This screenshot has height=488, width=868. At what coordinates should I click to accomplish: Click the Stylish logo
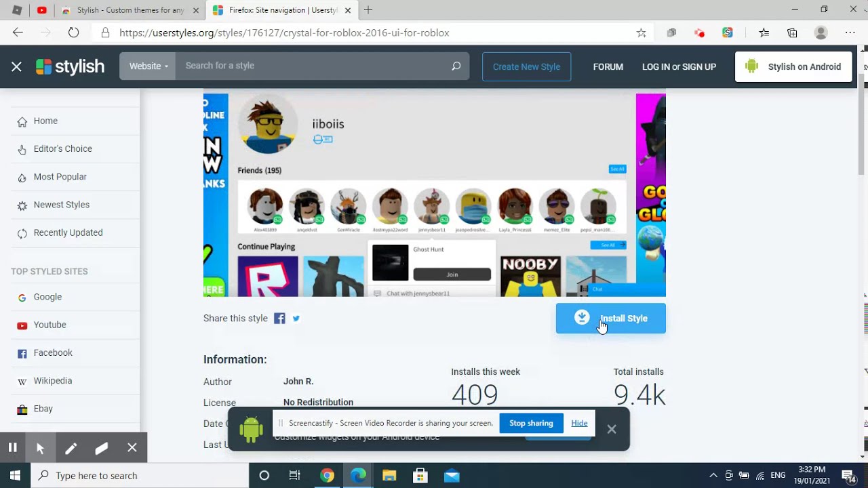[70, 66]
